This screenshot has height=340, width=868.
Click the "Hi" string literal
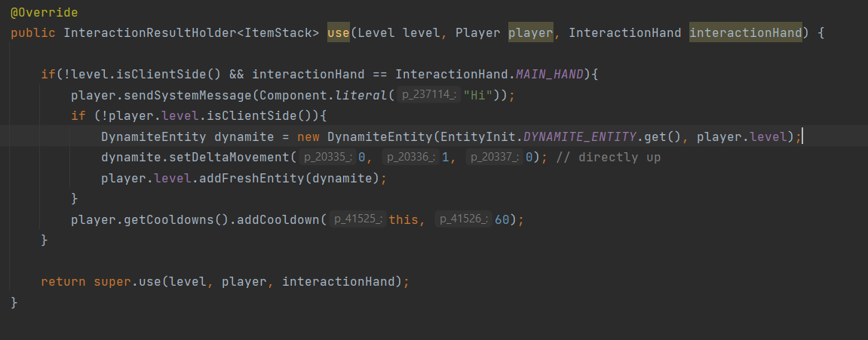coord(477,95)
